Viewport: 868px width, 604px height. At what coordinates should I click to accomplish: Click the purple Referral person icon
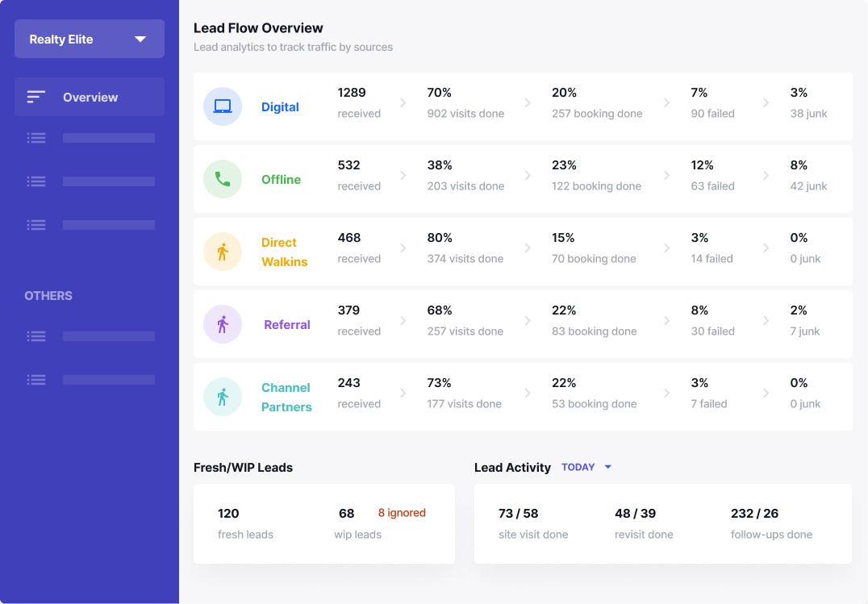coord(223,323)
